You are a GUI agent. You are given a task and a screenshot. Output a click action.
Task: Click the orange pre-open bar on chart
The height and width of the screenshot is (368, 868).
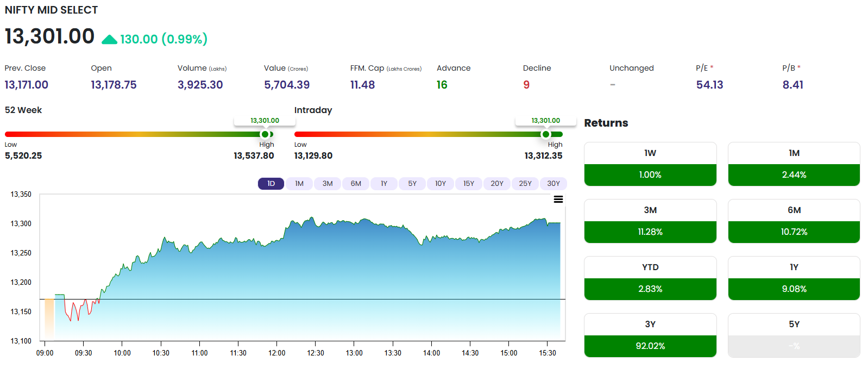point(49,319)
